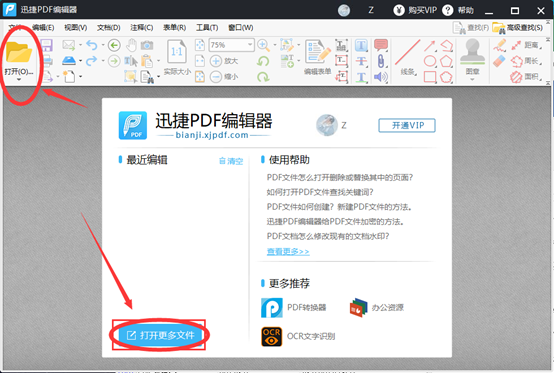
Task: Select the Attach File paperclip tool
Action: (x=381, y=61)
